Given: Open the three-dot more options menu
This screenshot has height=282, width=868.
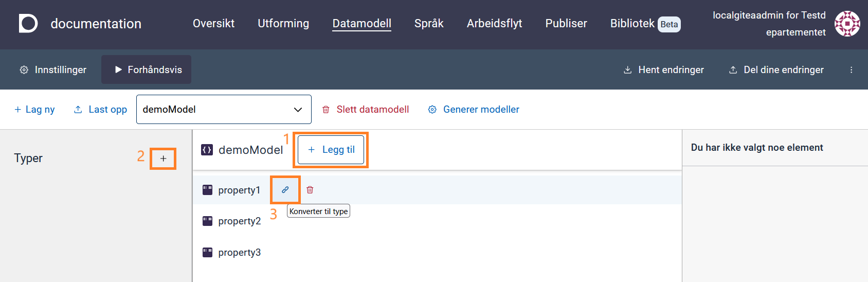Looking at the screenshot, I should coord(851,69).
